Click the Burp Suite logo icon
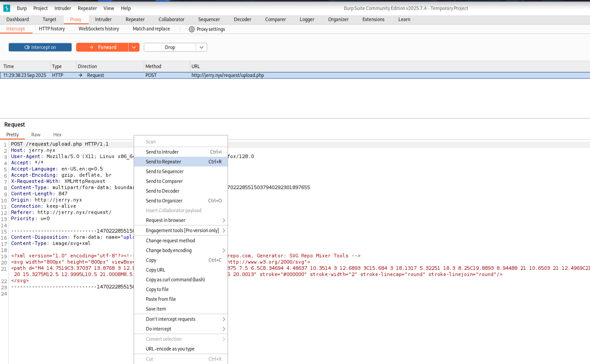This screenshot has height=364, width=590. pos(7,8)
